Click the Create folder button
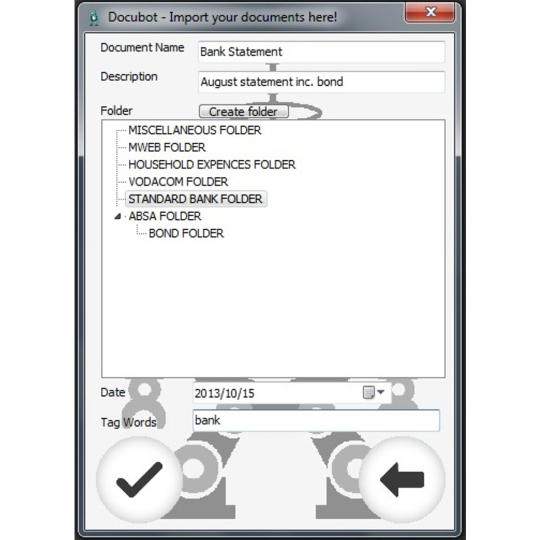This screenshot has height=540, width=540. 244,112
